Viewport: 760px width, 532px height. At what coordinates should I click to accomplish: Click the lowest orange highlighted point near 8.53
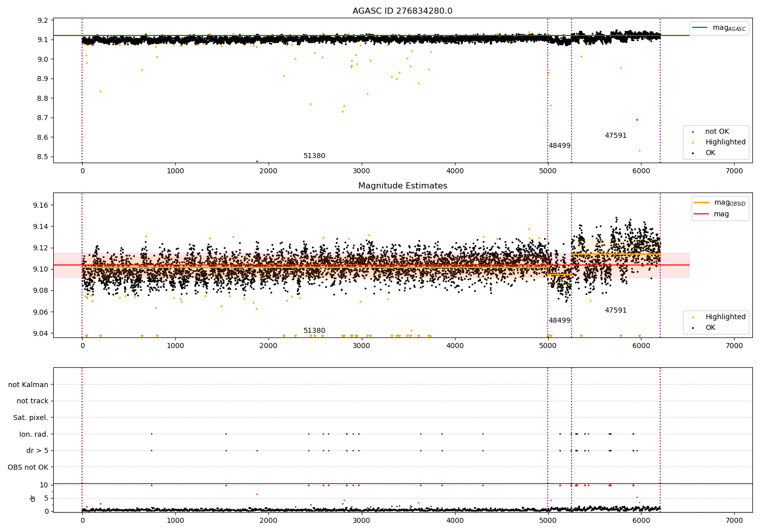(639, 150)
